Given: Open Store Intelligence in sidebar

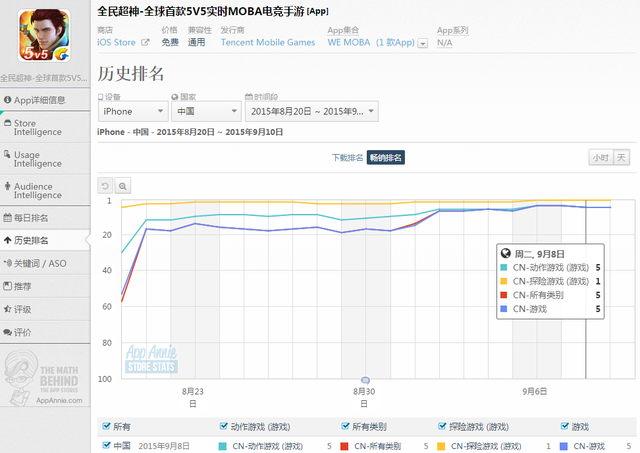Looking at the screenshot, I should [x=45, y=128].
